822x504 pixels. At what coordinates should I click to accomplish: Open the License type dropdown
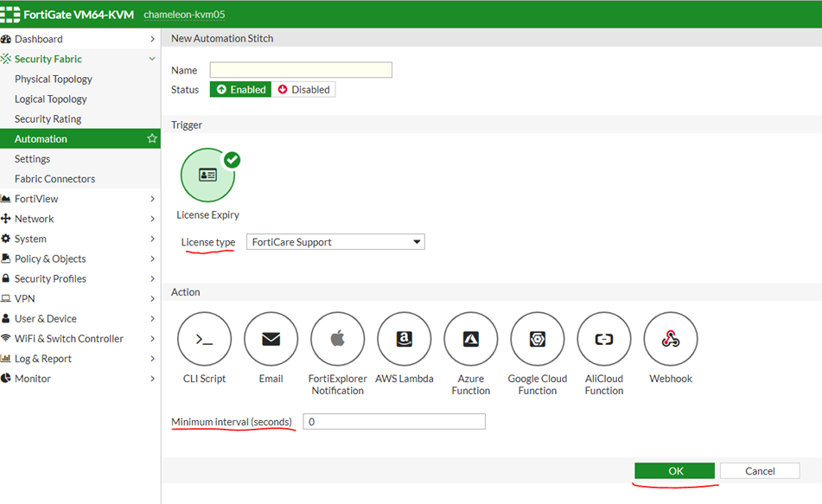click(x=335, y=242)
